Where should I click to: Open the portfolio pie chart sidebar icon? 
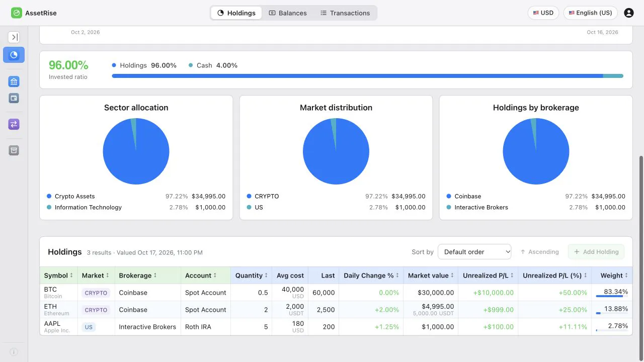pyautogui.click(x=14, y=55)
